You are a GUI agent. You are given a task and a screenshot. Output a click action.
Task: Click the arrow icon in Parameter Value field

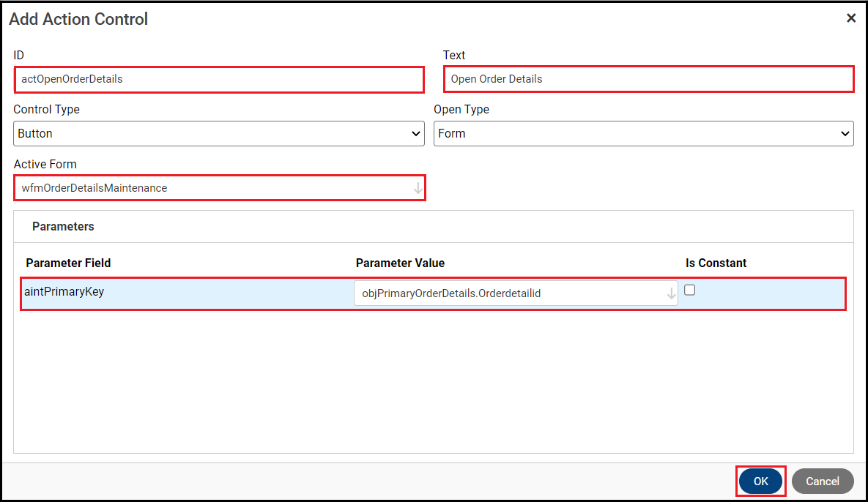click(671, 293)
